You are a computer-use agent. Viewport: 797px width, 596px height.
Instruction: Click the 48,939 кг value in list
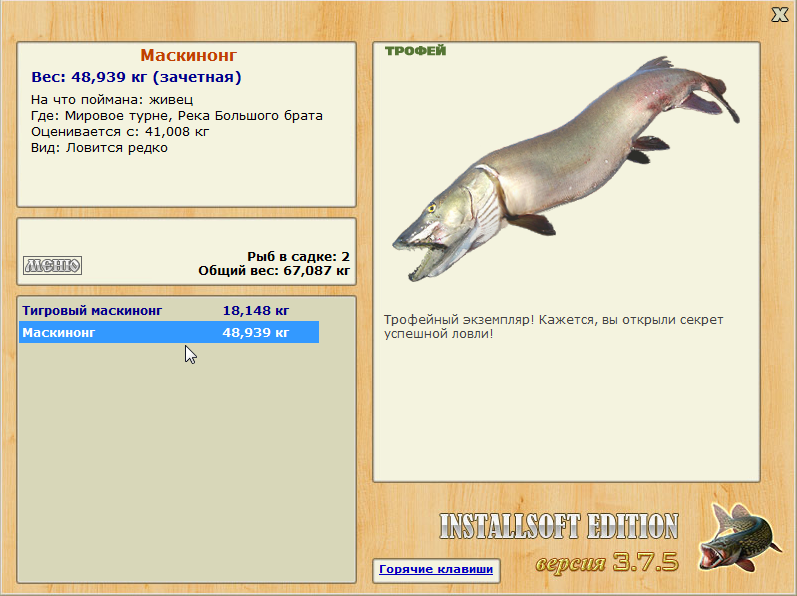256,333
